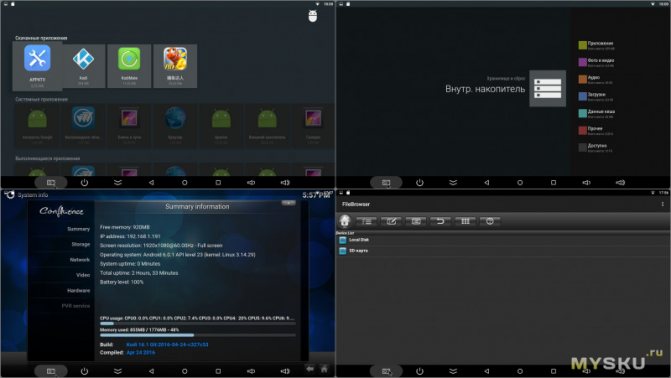This screenshot has height=378, width=671.
Task: Open Local Disk in FileBrowser device list
Action: 503,240
